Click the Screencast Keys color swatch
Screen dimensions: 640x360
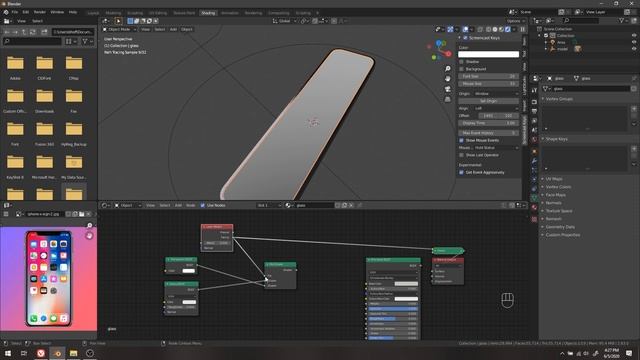(489, 54)
